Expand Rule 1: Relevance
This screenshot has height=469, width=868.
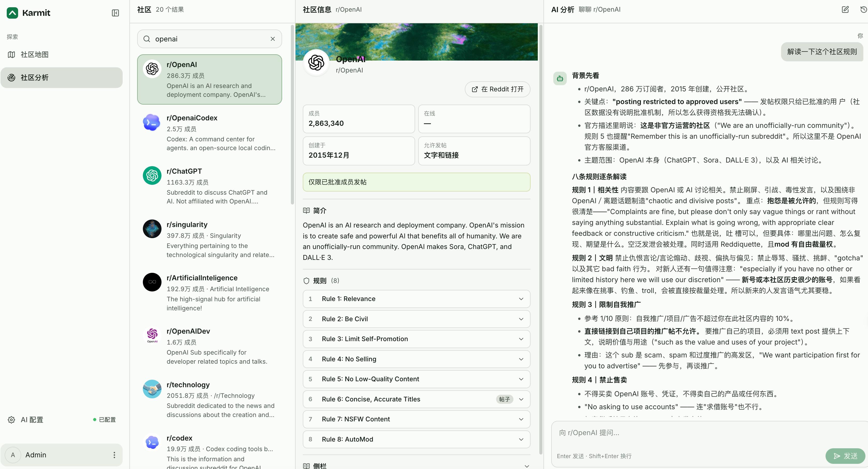pos(416,299)
